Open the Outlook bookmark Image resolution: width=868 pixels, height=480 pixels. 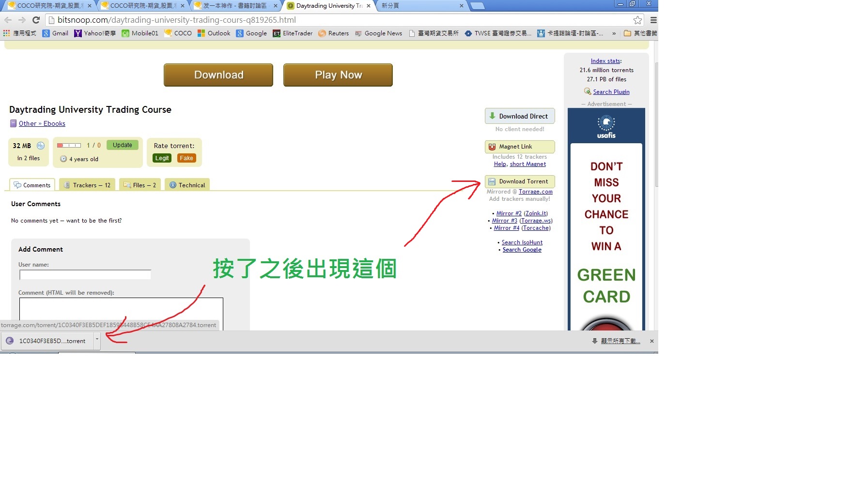click(x=214, y=33)
